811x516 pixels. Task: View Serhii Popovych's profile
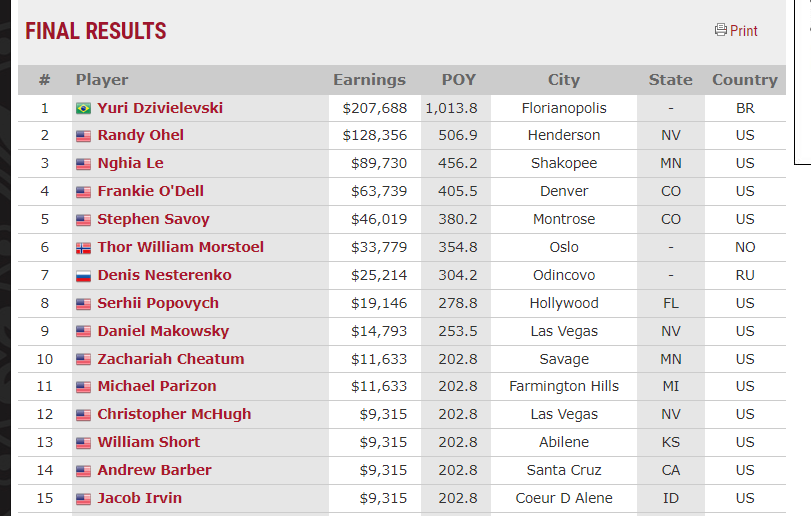pyautogui.click(x=158, y=303)
